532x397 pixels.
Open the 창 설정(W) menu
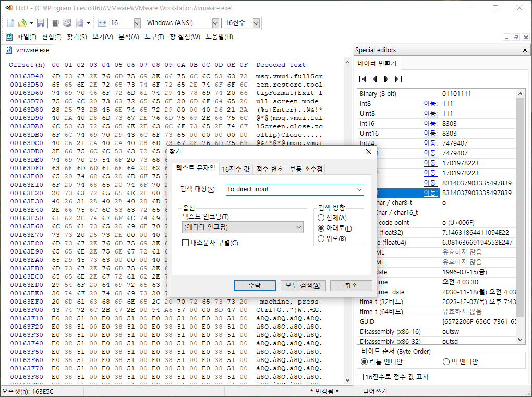coord(185,37)
